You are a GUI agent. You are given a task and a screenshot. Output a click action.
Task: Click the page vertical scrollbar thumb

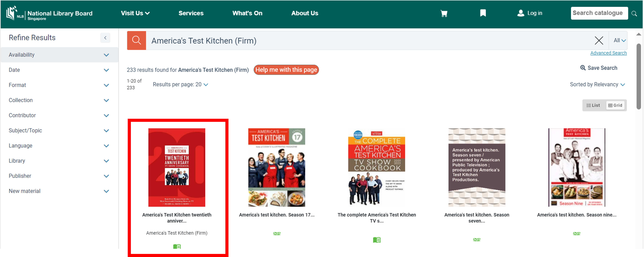coord(639,76)
